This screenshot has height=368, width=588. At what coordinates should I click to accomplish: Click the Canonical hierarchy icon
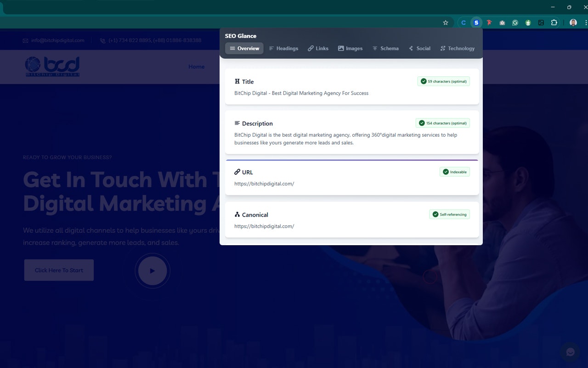click(237, 214)
